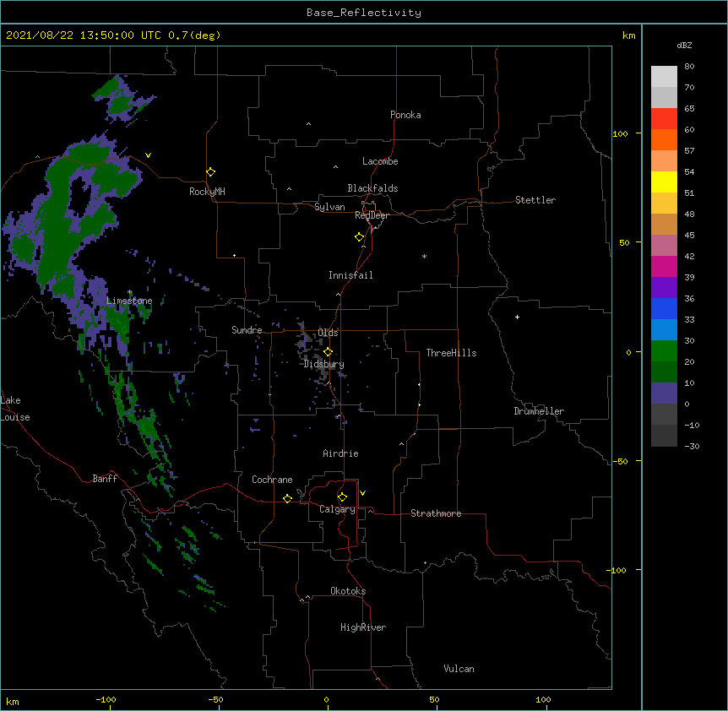Select the Innisfail label
728x711 pixels.
[x=350, y=275]
